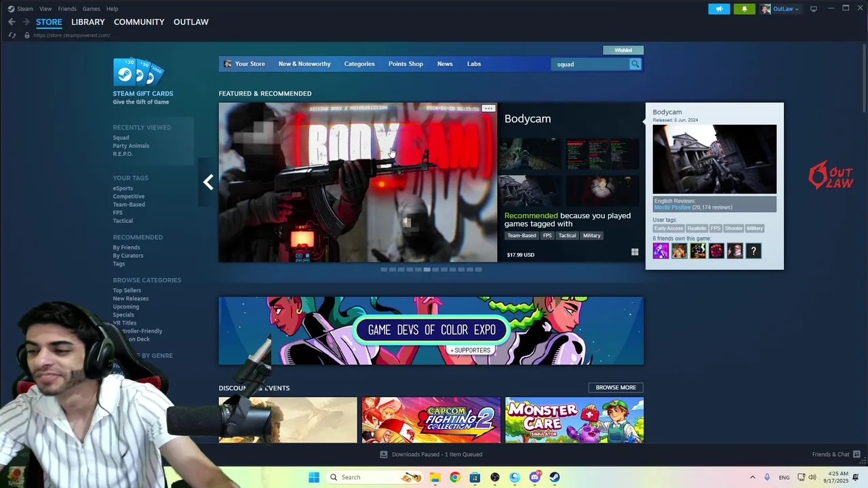Go forward with the right arrow
This screenshot has width=868, height=488.
pyautogui.click(x=26, y=22)
